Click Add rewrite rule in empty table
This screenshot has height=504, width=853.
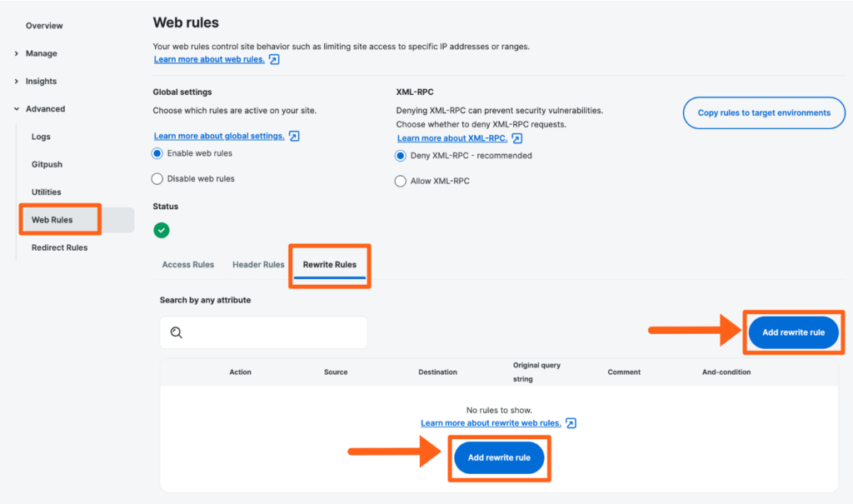pos(499,458)
